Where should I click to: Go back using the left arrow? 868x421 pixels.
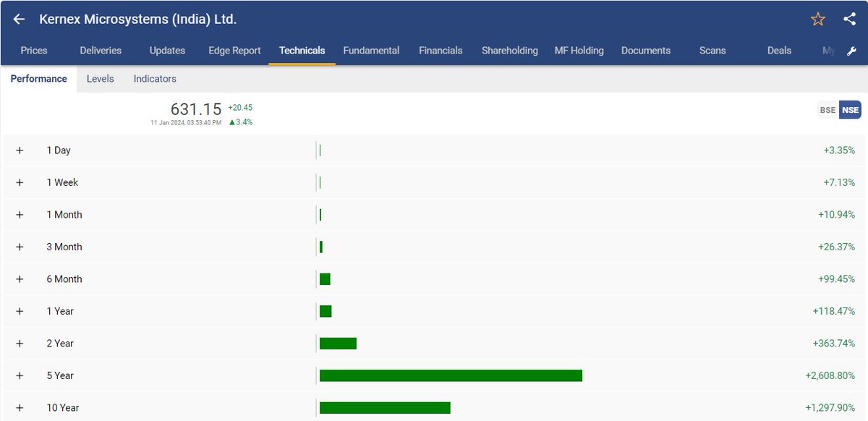point(19,20)
